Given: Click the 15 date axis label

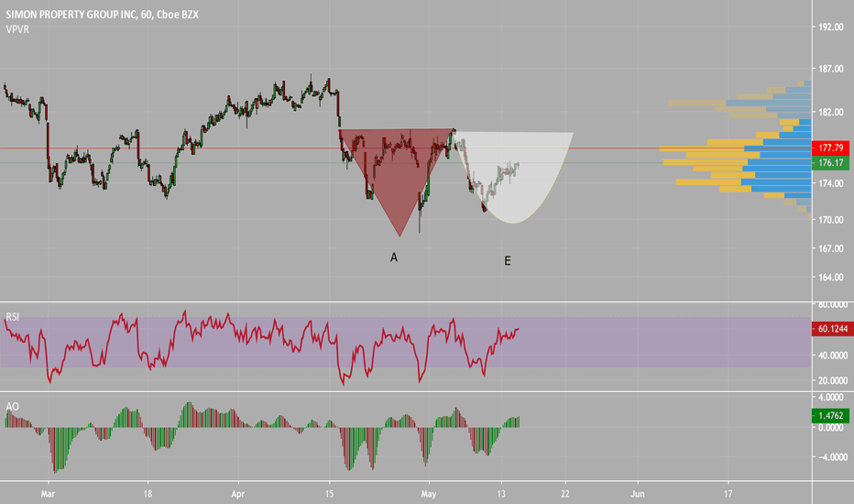Looking at the screenshot, I should point(329,494).
